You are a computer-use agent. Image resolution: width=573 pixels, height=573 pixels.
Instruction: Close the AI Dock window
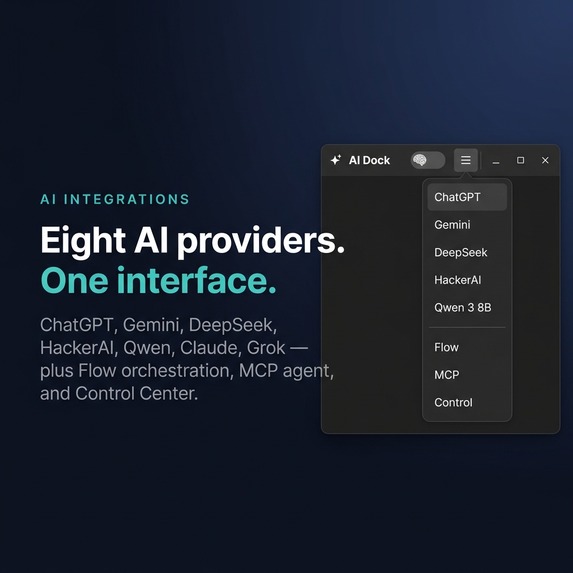[x=545, y=160]
